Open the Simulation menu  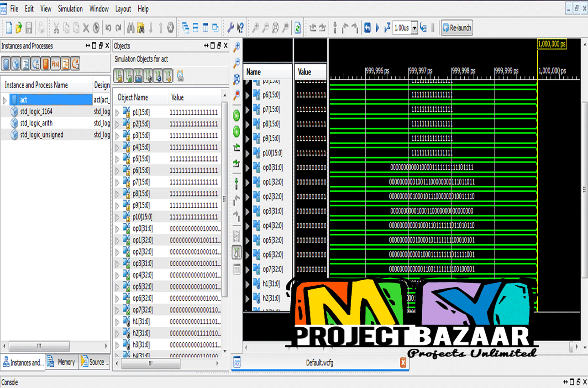70,9
